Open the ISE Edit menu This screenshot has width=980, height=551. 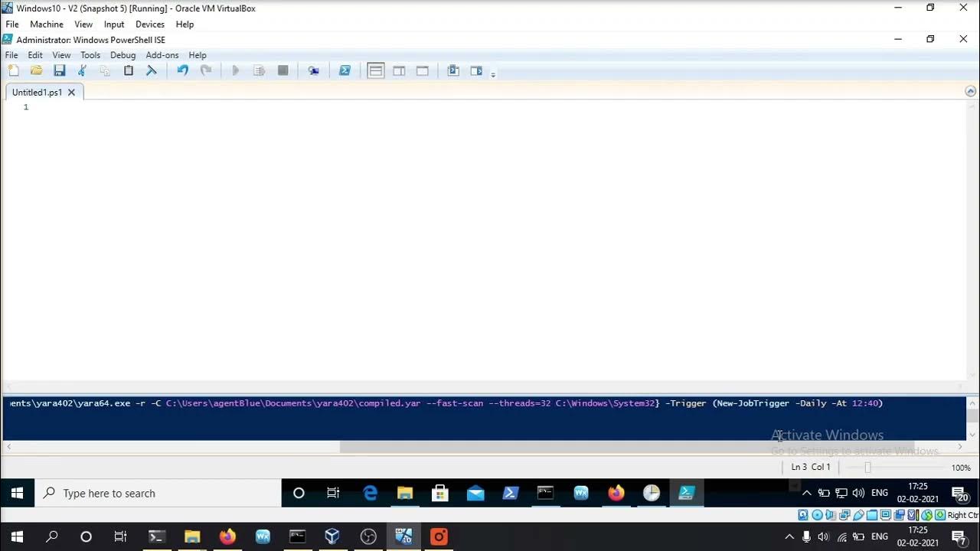point(35,55)
